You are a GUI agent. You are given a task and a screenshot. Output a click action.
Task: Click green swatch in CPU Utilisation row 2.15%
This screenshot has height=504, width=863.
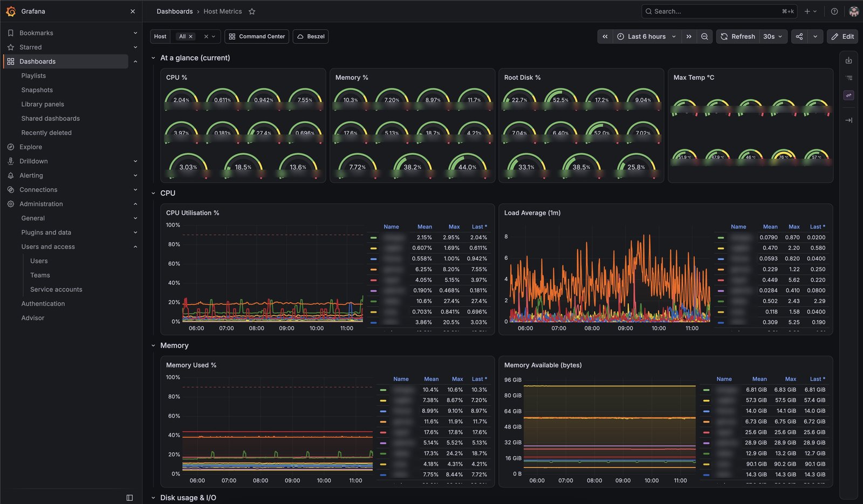tap(373, 238)
